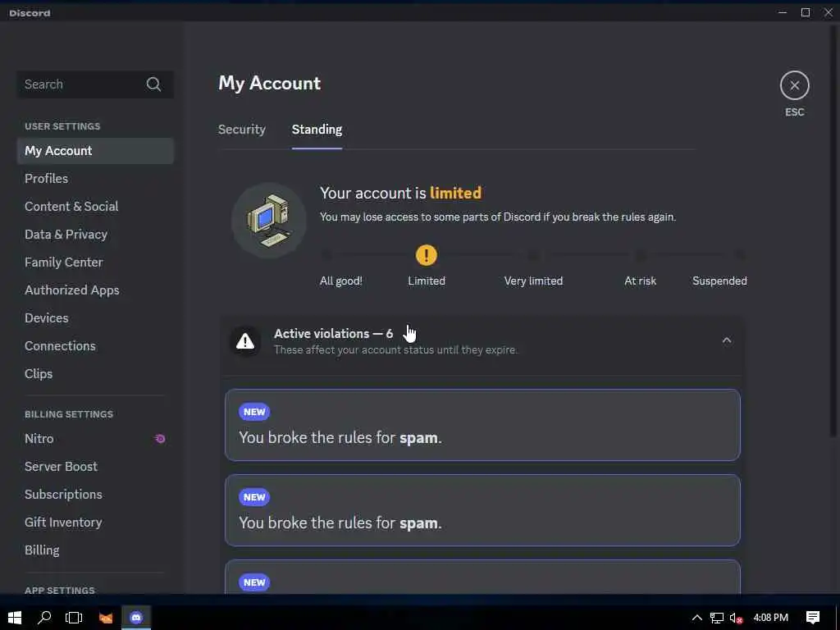Click the Nitro badge icon in sidebar
The image size is (840, 630).
[160, 439]
